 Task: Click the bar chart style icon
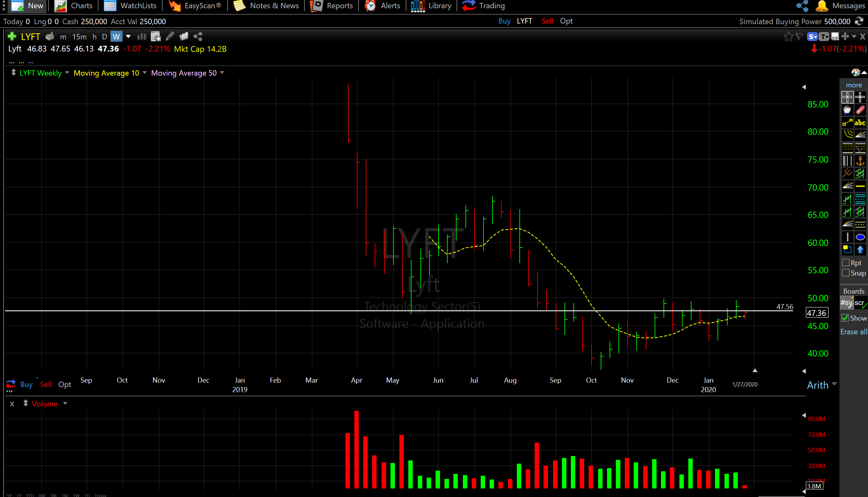click(142, 36)
